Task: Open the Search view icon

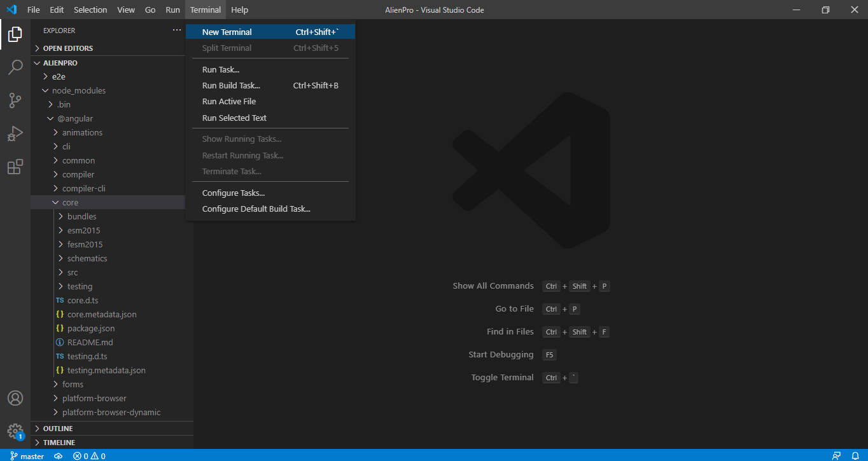Action: (x=15, y=67)
